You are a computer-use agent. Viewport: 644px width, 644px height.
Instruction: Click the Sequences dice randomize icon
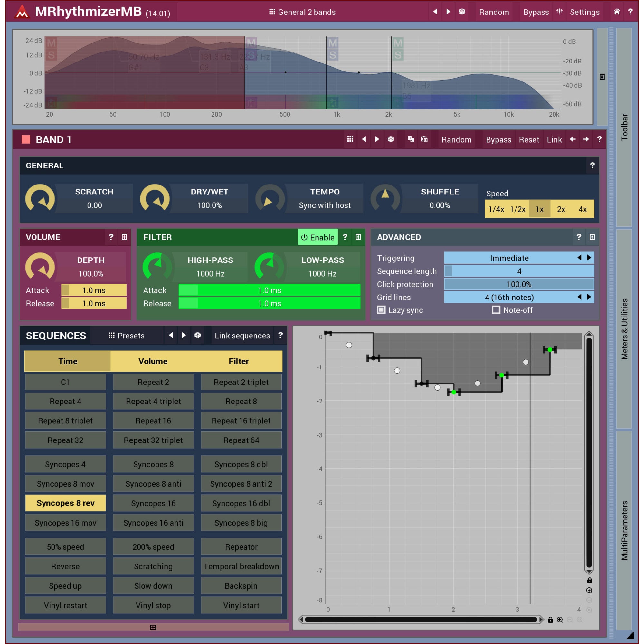[197, 335]
